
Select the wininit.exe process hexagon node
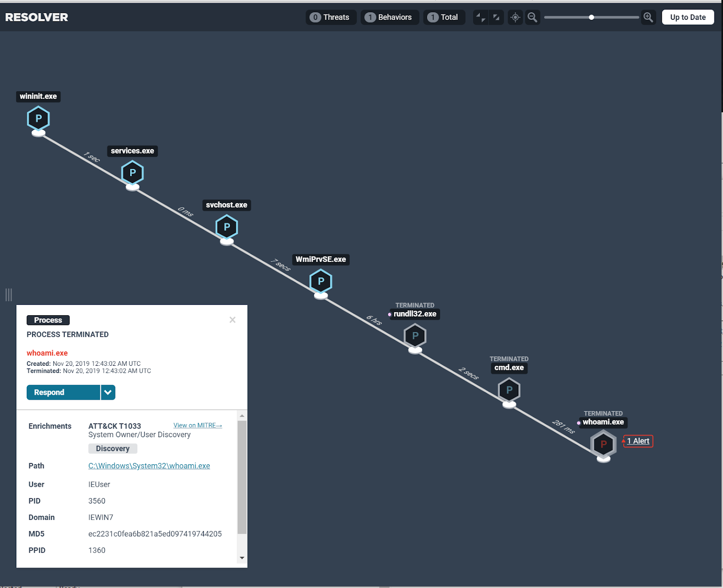click(x=38, y=119)
